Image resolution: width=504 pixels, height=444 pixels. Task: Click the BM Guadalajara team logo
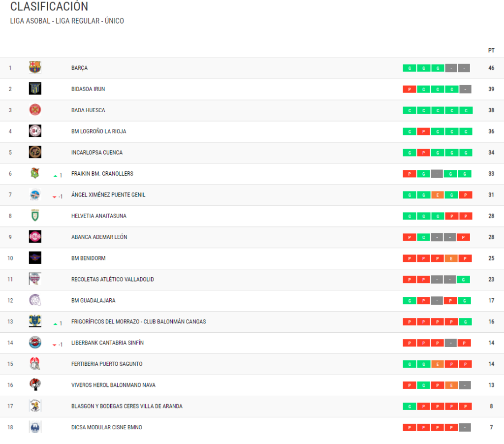click(35, 300)
